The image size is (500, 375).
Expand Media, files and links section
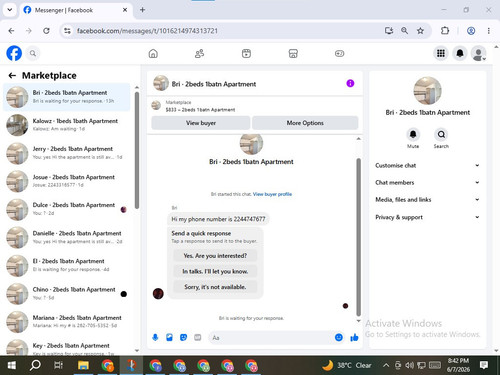coord(427,200)
